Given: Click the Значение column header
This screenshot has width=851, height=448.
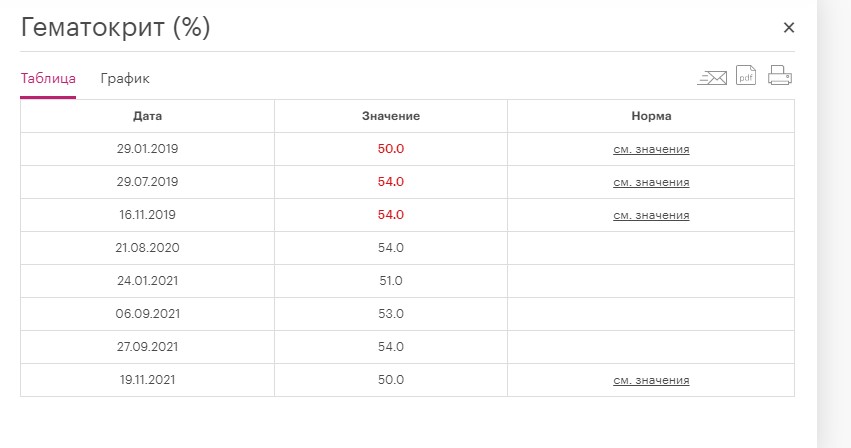Looking at the screenshot, I should tap(391, 116).
